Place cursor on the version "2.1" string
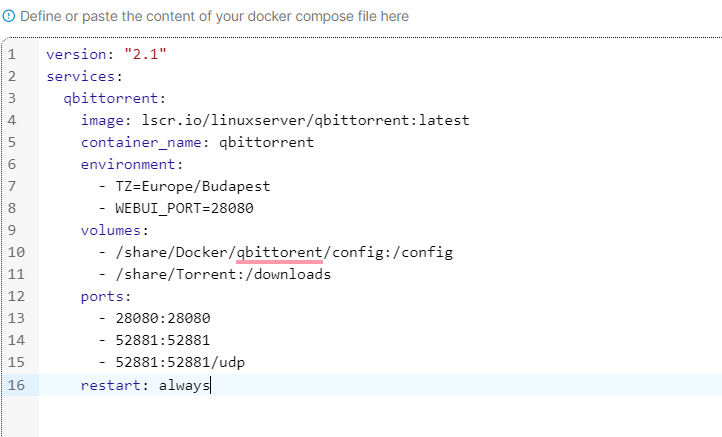 143,54
